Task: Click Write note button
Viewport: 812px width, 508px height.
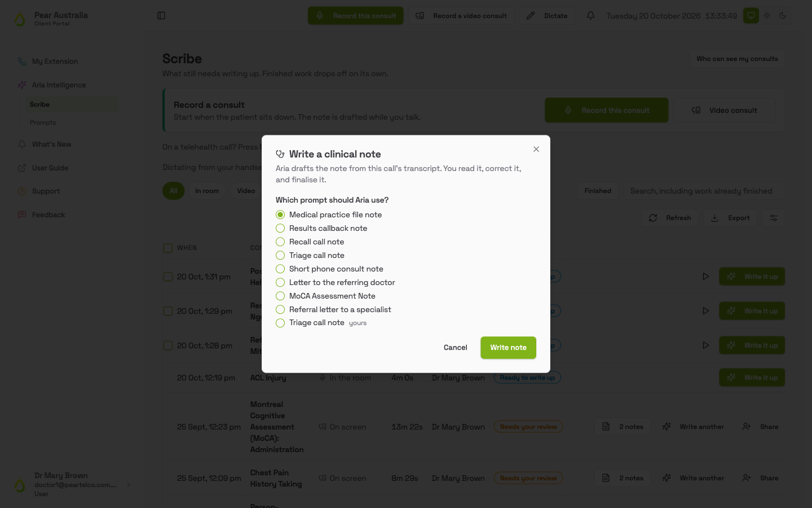Action: click(508, 348)
